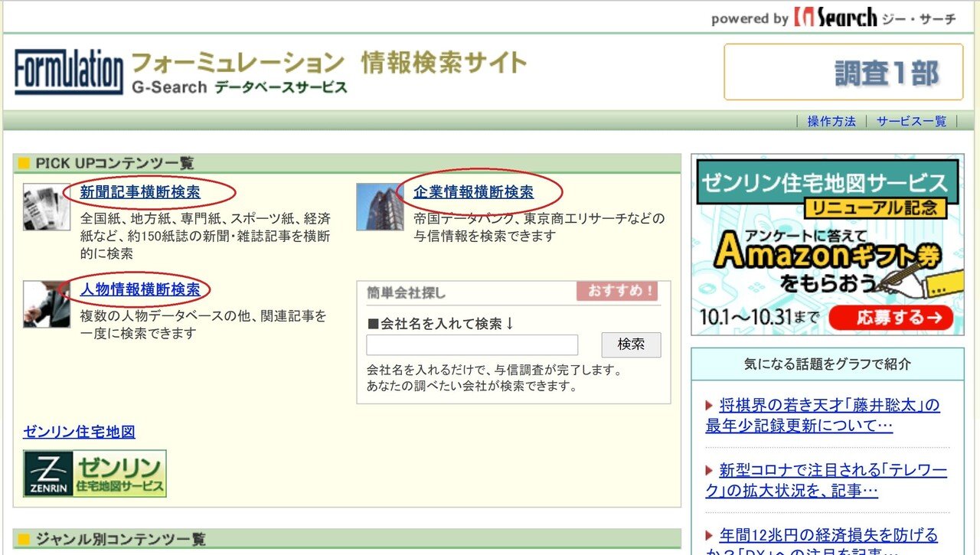The width and height of the screenshot is (980, 555).
Task: Open the ZENRIN 住宅地図サービス logo banner
Action: point(95,474)
